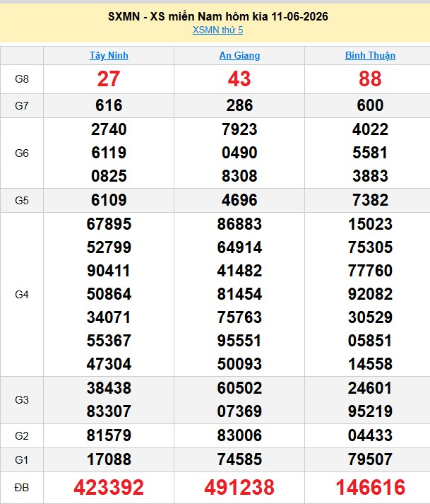Click G4 number 64914
The image size is (430, 504).
pos(239,247)
